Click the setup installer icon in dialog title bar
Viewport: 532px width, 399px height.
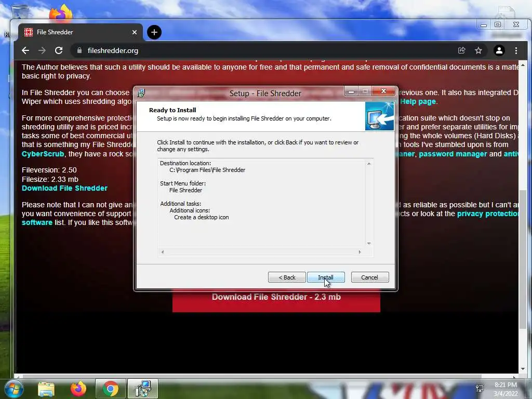pyautogui.click(x=141, y=93)
